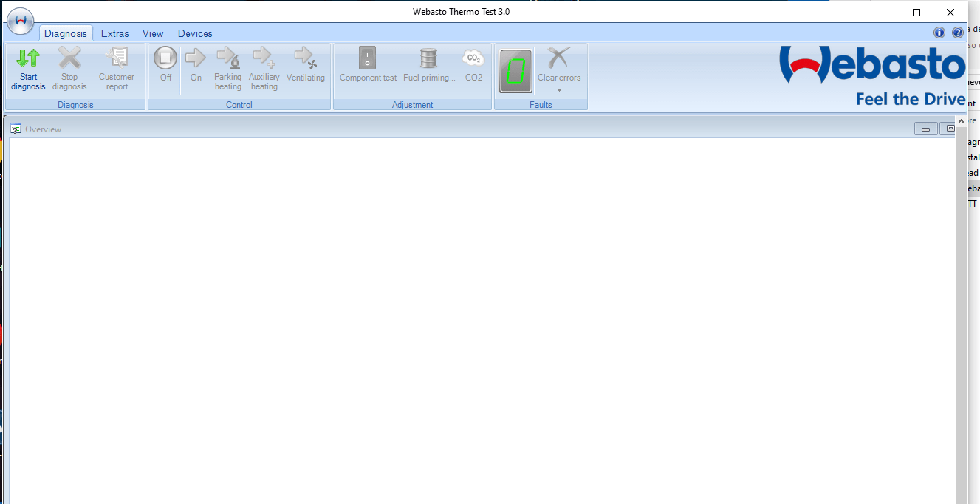Viewport: 980px width, 504px height.
Task: Toggle the green fault display button
Action: coord(515,71)
